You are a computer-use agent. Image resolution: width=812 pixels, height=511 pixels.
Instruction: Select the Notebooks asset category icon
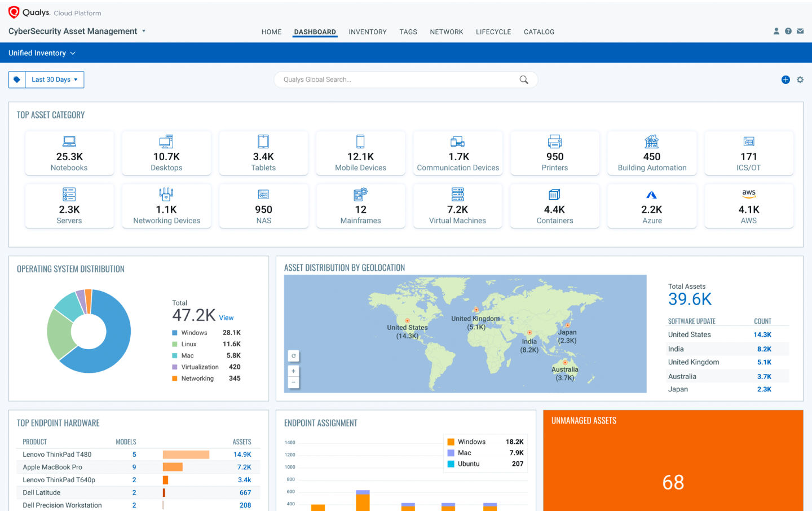69,142
